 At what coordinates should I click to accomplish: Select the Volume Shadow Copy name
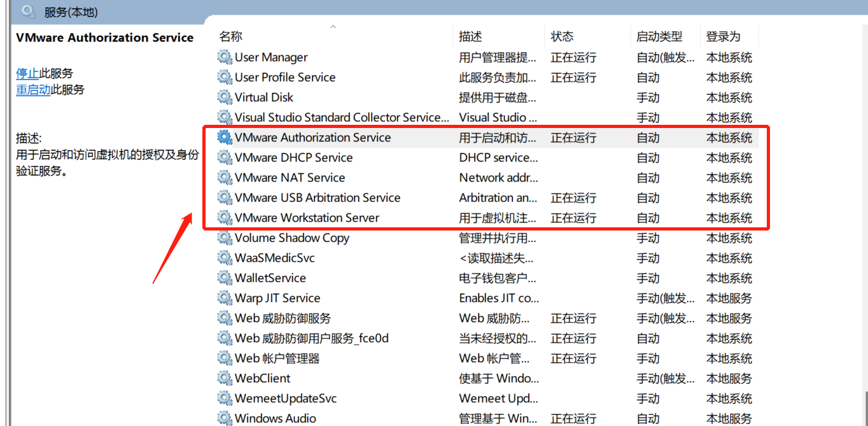pos(292,238)
